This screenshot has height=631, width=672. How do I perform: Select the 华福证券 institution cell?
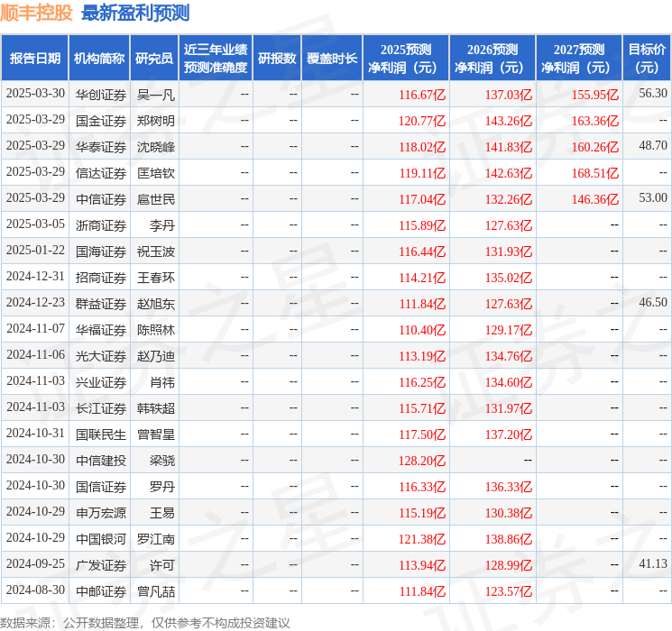pyautogui.click(x=101, y=329)
